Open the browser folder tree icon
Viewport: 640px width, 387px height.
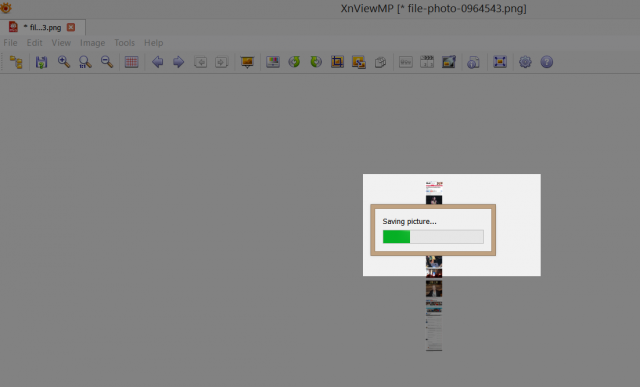pos(16,62)
